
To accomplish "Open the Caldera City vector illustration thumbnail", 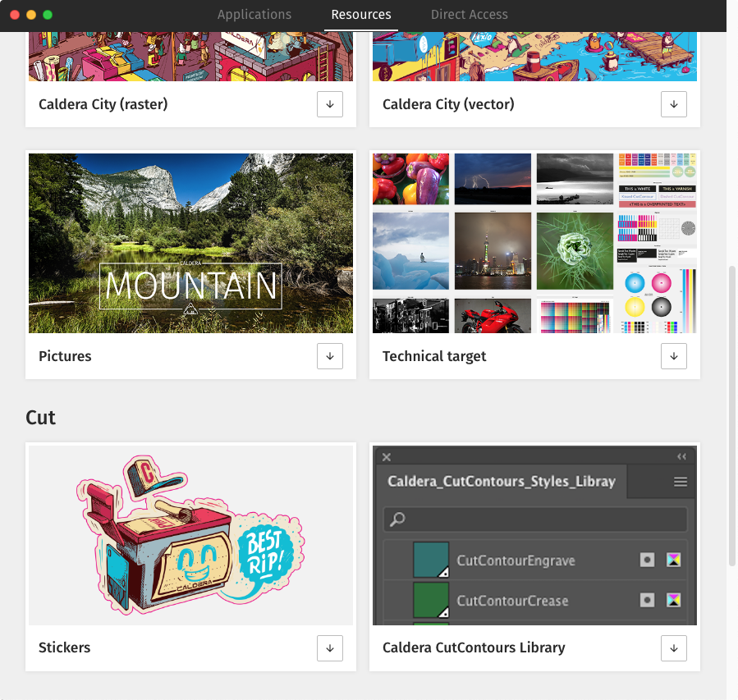I will pos(534,57).
